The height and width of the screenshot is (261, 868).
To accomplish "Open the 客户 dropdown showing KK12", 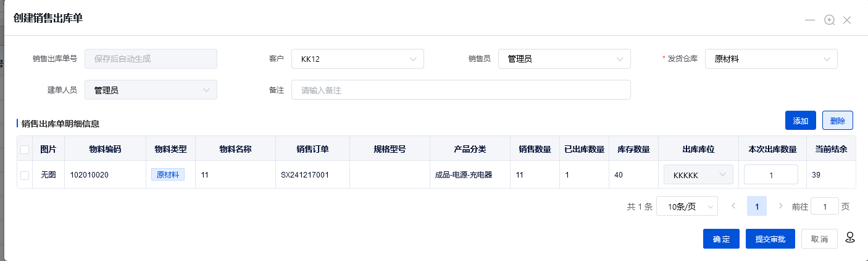I will (x=357, y=59).
